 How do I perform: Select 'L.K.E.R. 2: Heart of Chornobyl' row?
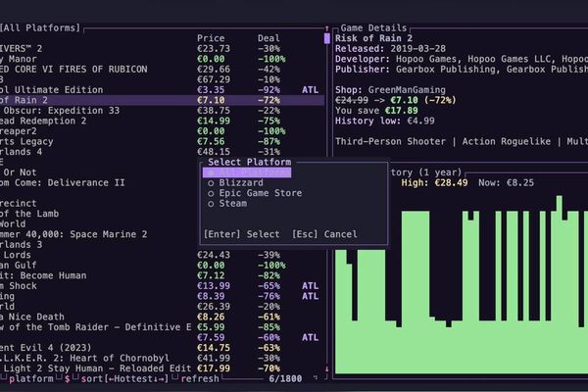click(x=162, y=359)
